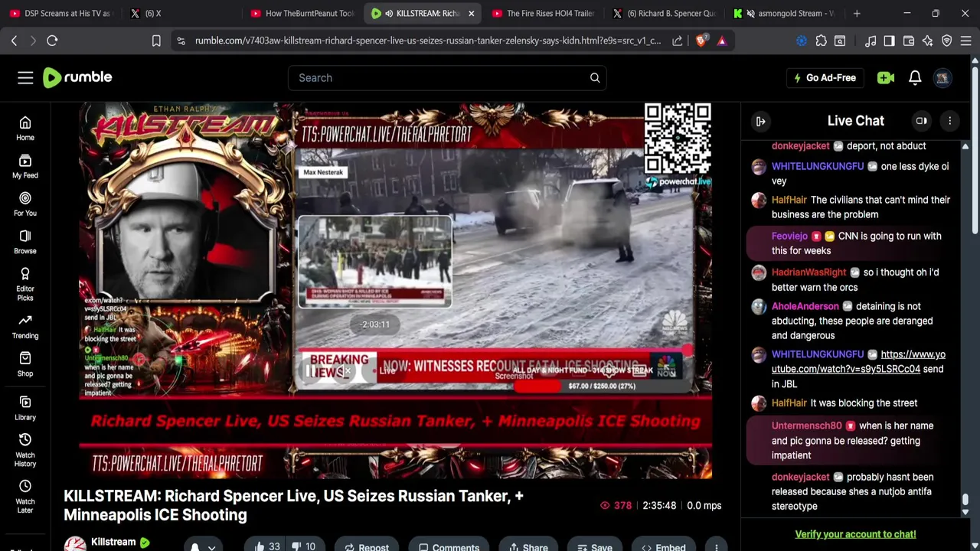The height and width of the screenshot is (551, 980).
Task: Like the video (33)
Action: pyautogui.click(x=266, y=546)
